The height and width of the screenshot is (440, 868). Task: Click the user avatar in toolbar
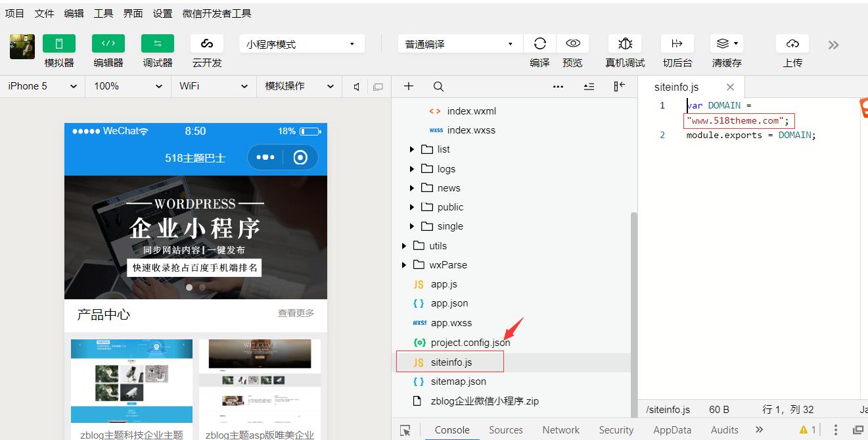point(22,47)
